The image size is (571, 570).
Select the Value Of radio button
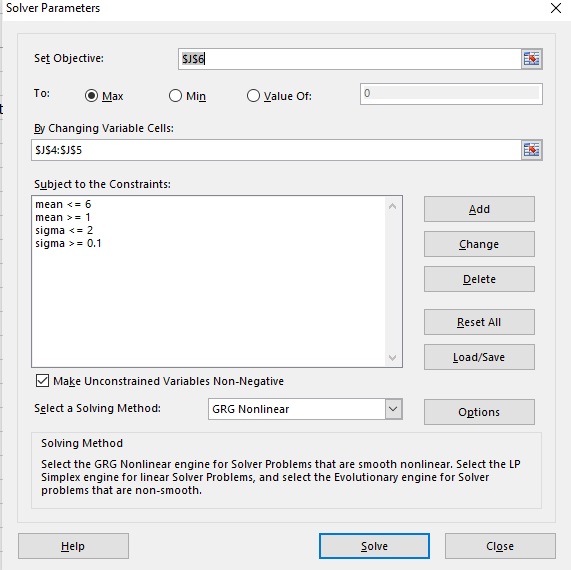click(x=253, y=96)
